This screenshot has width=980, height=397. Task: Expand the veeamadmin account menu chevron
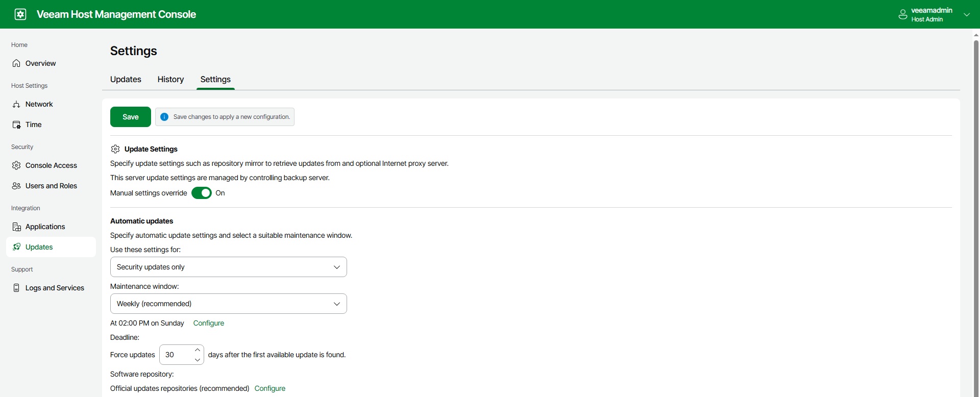point(966,15)
